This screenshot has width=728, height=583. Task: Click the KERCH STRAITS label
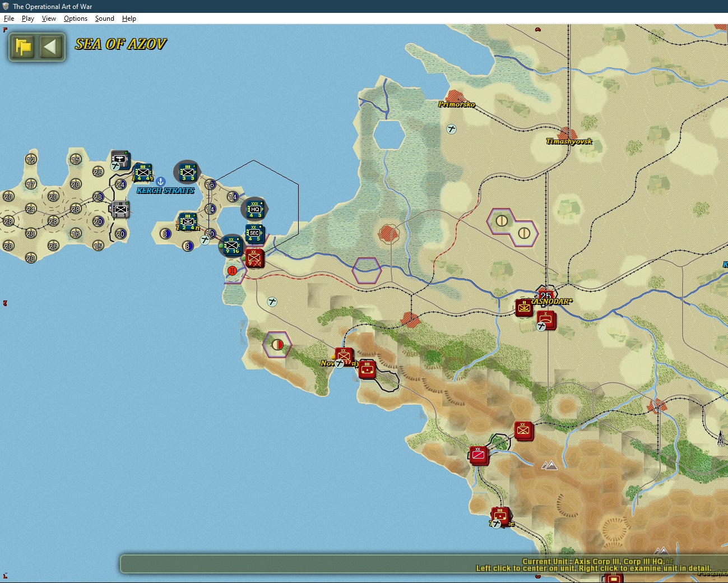(166, 191)
